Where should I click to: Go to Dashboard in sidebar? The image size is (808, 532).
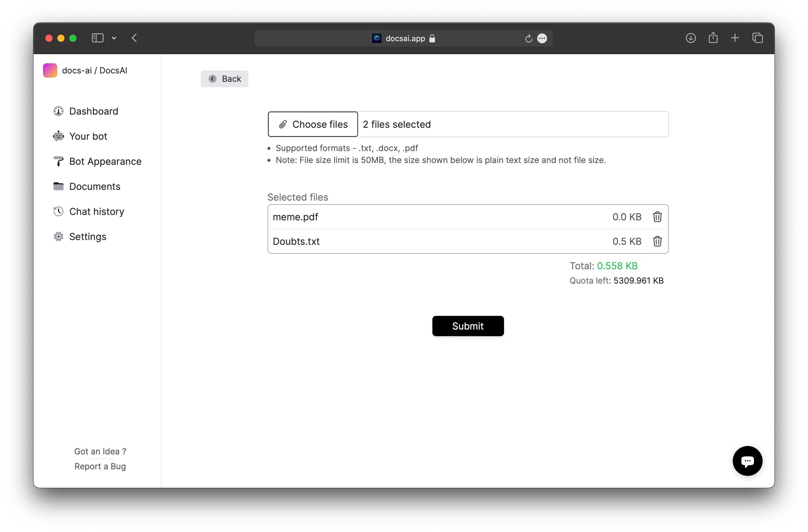93,111
